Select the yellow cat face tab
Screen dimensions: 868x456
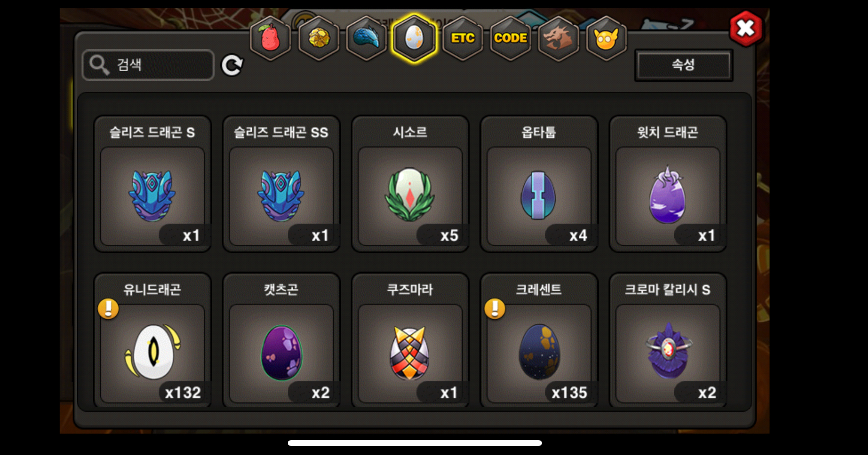pyautogui.click(x=606, y=38)
